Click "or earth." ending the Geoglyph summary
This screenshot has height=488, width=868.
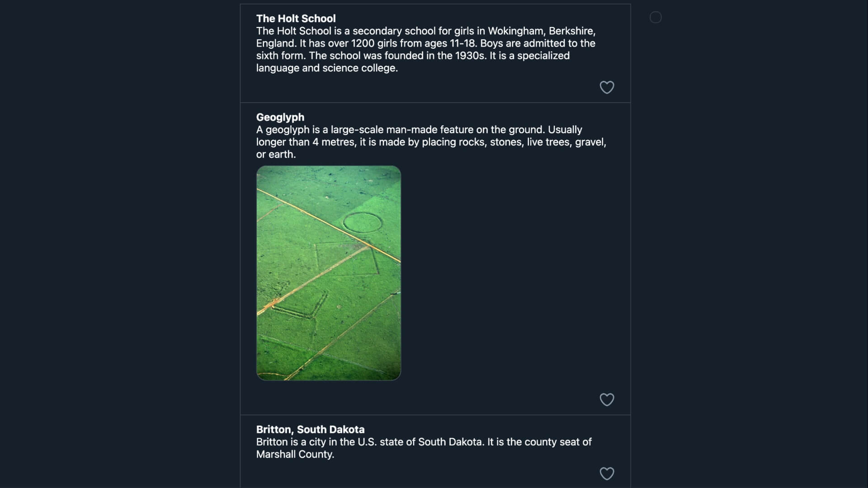point(276,155)
